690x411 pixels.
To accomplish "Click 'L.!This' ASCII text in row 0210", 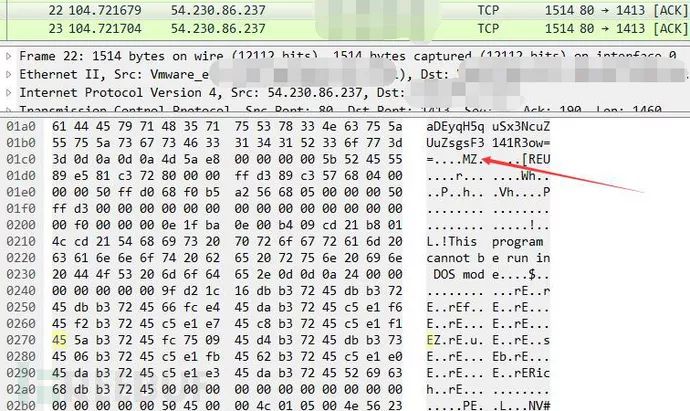I will 451,242.
